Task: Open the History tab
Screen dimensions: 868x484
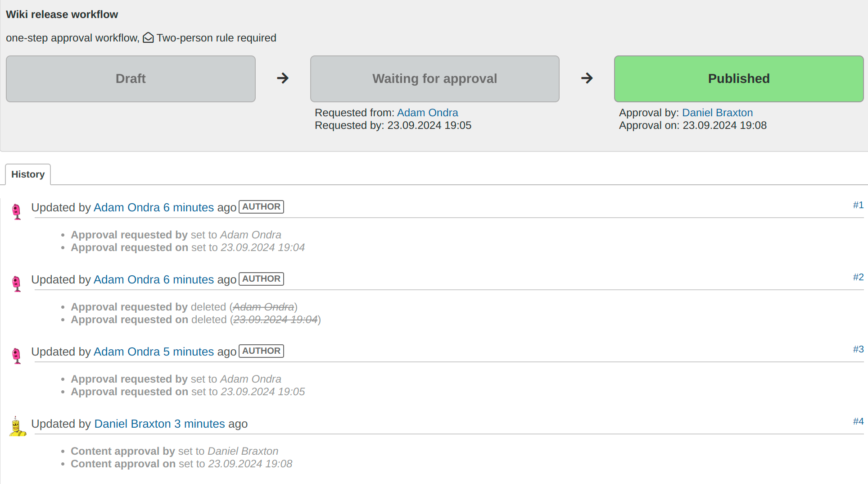Action: pos(28,174)
